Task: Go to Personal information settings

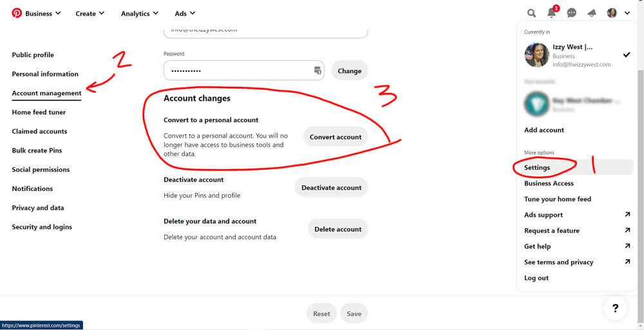Action: [x=45, y=74]
